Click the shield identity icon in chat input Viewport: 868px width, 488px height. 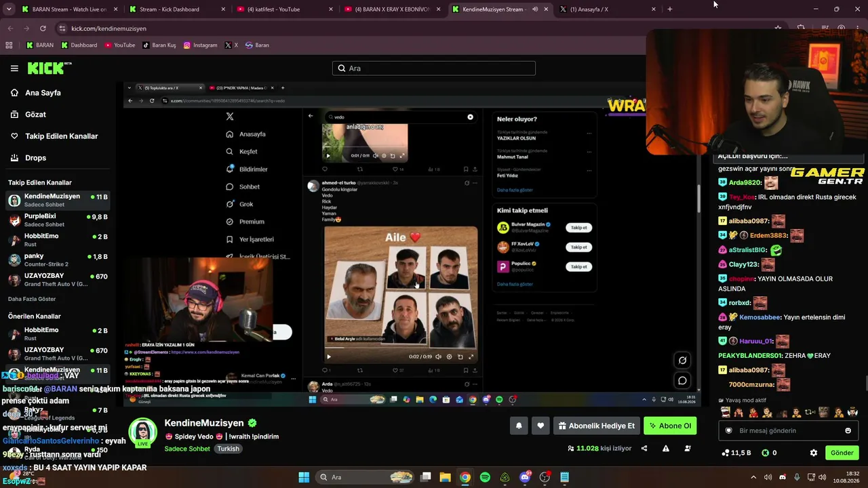[729, 430]
